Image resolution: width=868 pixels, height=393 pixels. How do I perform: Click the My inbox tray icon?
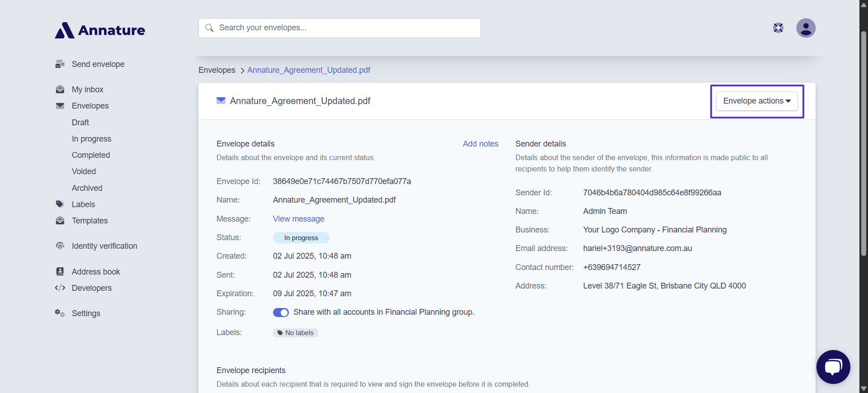pyautogui.click(x=60, y=90)
